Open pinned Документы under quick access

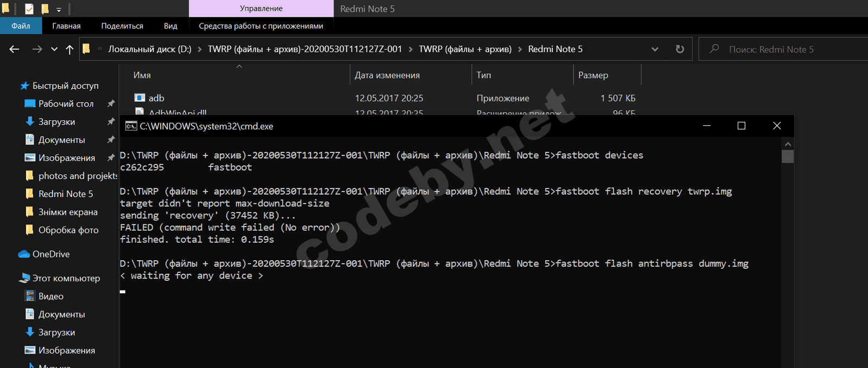[61, 140]
